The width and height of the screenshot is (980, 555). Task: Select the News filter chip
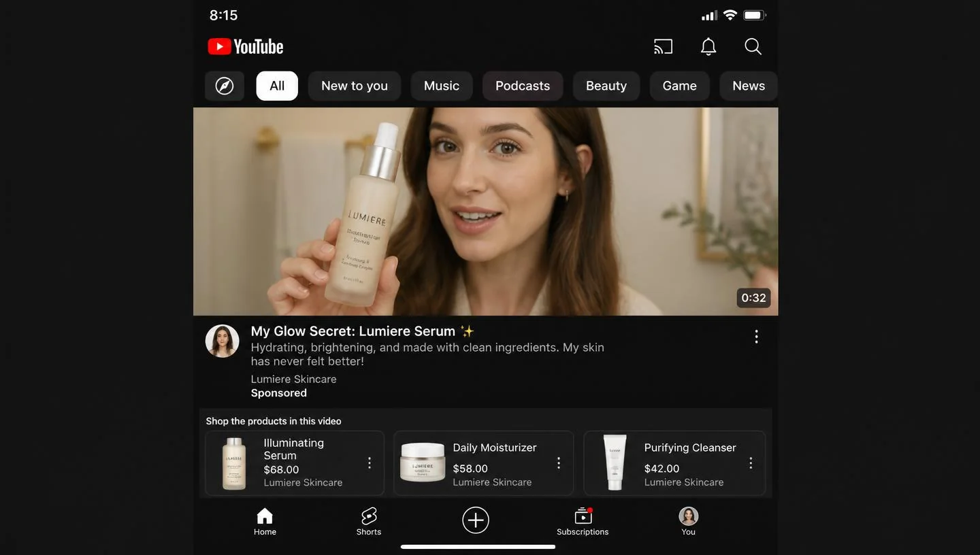(x=749, y=86)
